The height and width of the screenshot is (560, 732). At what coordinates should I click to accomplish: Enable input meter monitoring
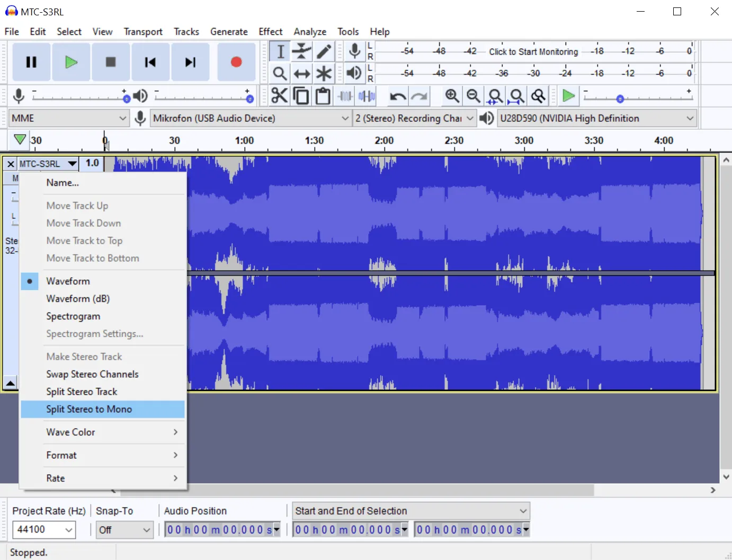pyautogui.click(x=533, y=51)
